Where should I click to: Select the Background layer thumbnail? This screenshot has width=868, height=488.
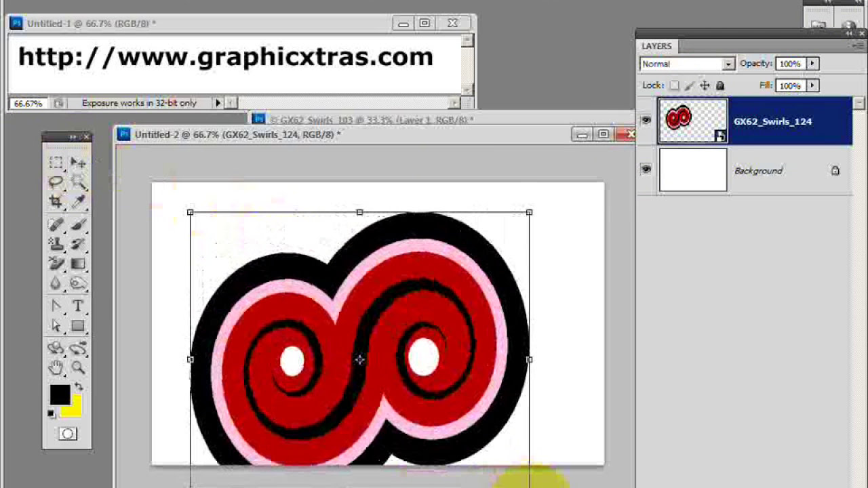(693, 170)
